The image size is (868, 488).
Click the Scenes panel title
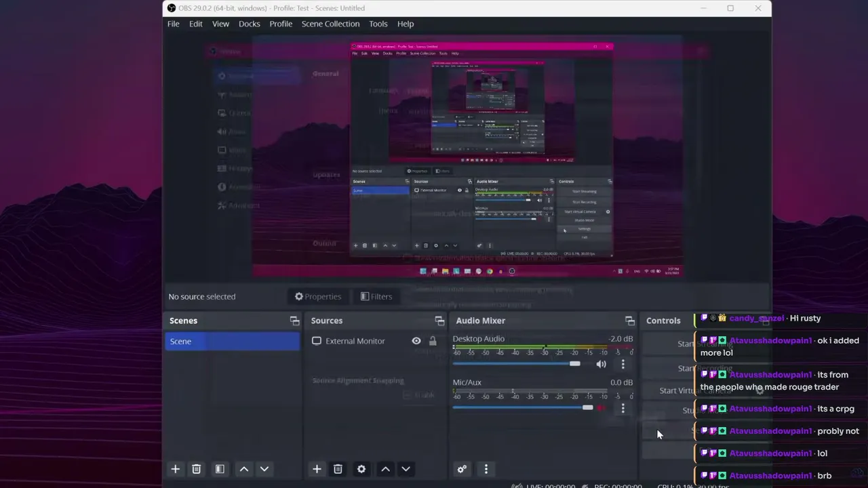[x=183, y=321]
